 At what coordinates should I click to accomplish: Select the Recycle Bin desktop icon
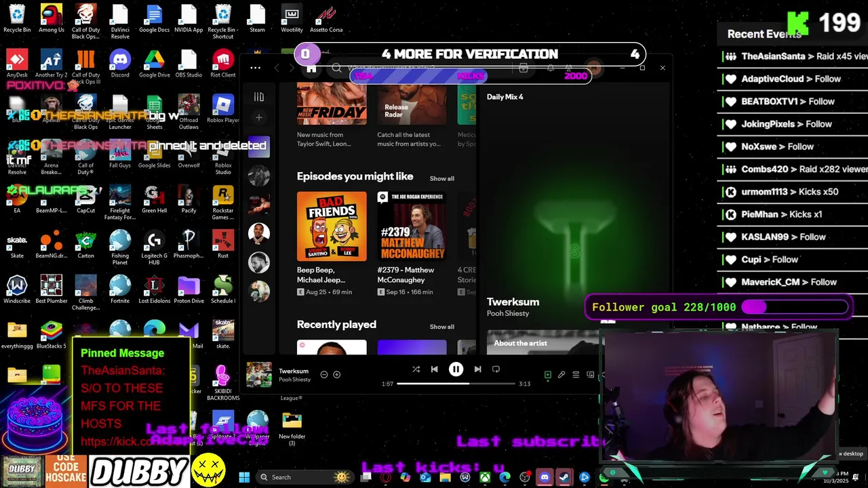(x=17, y=18)
